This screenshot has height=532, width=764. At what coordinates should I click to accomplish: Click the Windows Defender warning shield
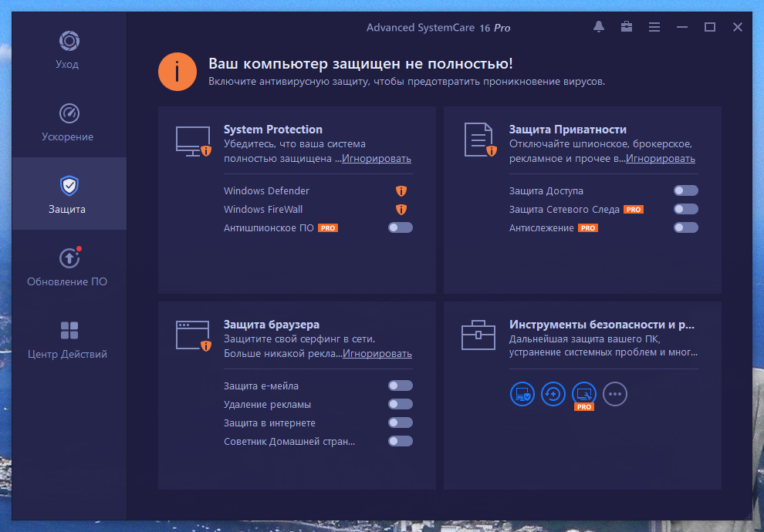click(401, 190)
